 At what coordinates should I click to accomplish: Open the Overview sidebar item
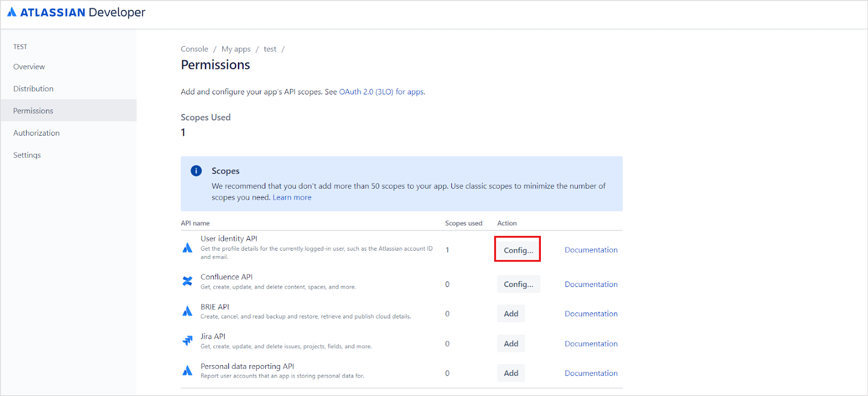[29, 67]
